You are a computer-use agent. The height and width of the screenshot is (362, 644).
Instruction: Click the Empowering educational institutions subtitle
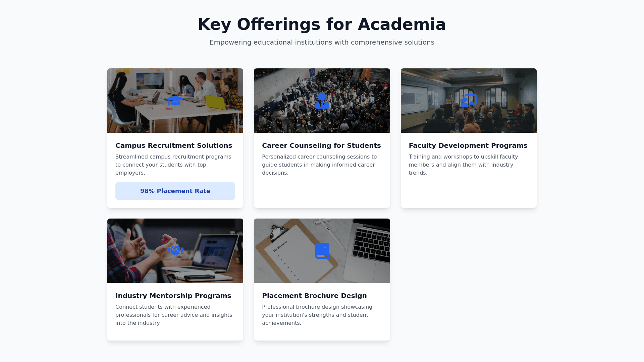pyautogui.click(x=322, y=42)
